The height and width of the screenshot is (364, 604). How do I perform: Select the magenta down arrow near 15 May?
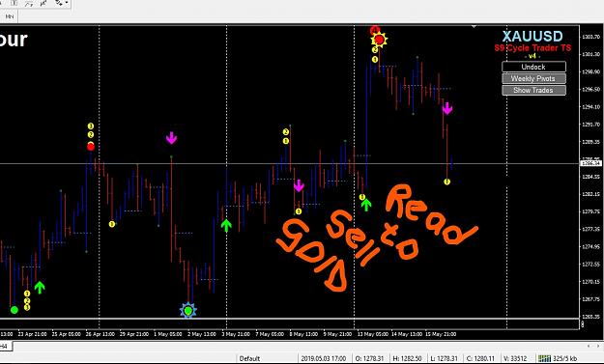coord(446,108)
